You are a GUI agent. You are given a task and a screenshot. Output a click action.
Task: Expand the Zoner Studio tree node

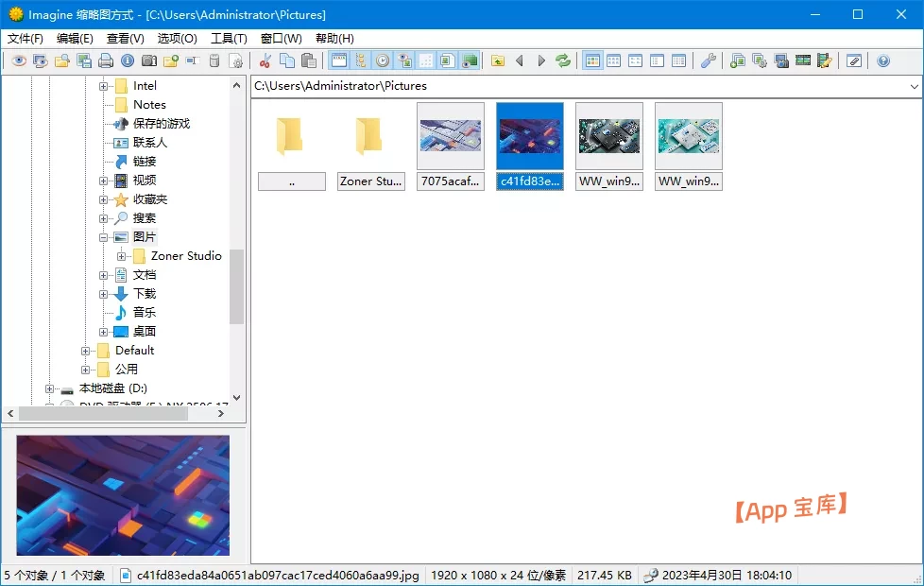(x=122, y=256)
